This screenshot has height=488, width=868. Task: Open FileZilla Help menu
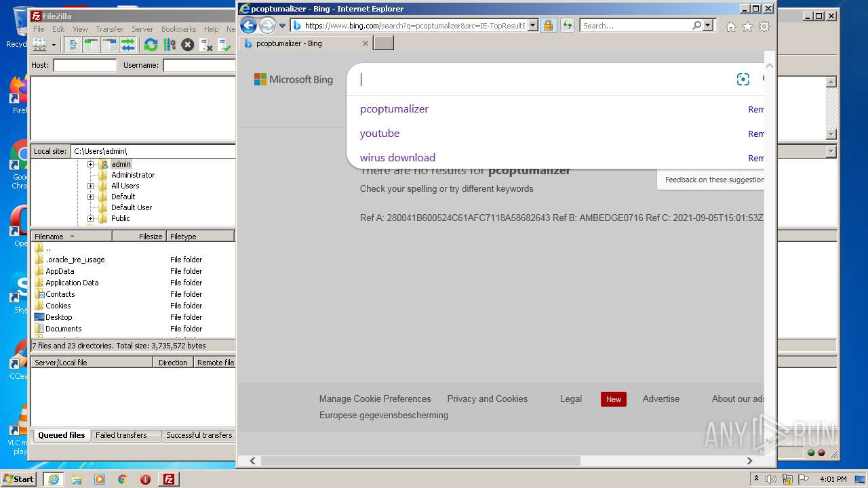(x=212, y=29)
